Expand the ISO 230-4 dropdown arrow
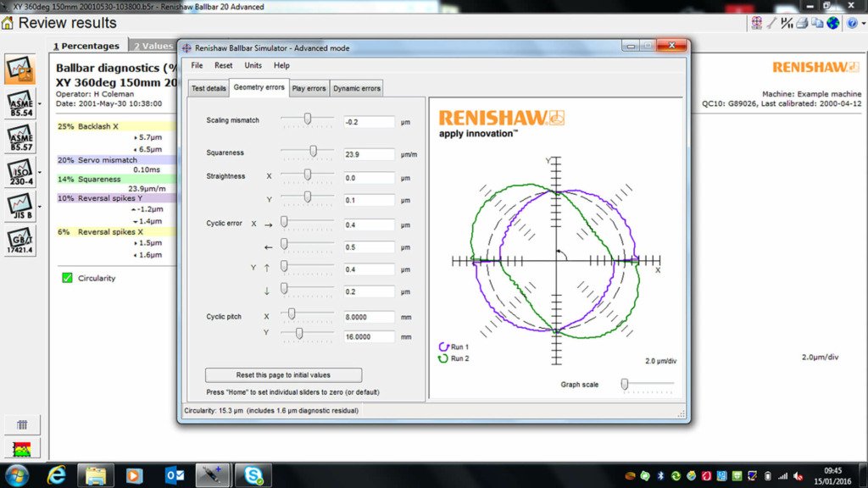The height and width of the screenshot is (488, 868). coord(39,172)
